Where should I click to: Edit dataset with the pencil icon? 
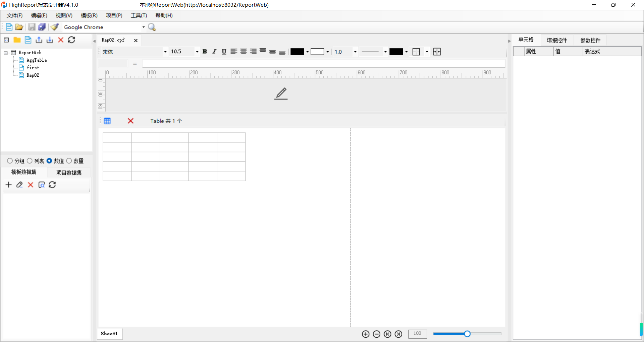19,185
